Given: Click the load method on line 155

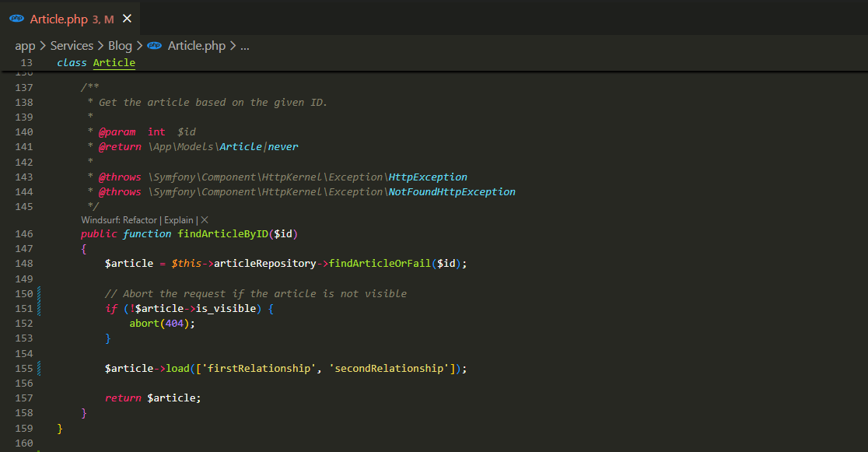Looking at the screenshot, I should pos(177,368).
